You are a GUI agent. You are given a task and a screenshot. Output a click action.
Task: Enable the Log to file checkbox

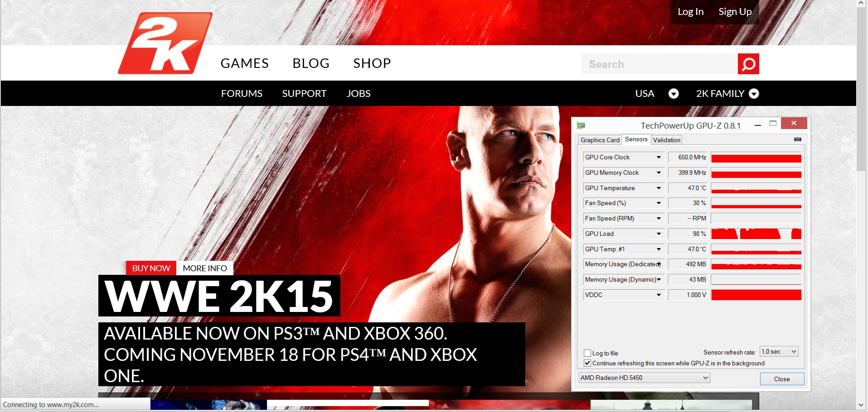[x=587, y=353]
